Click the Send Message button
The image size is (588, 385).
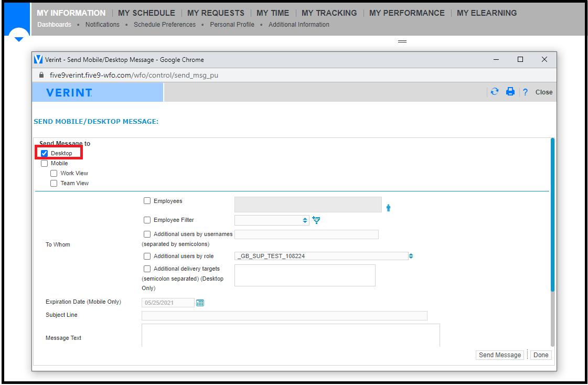pos(500,355)
